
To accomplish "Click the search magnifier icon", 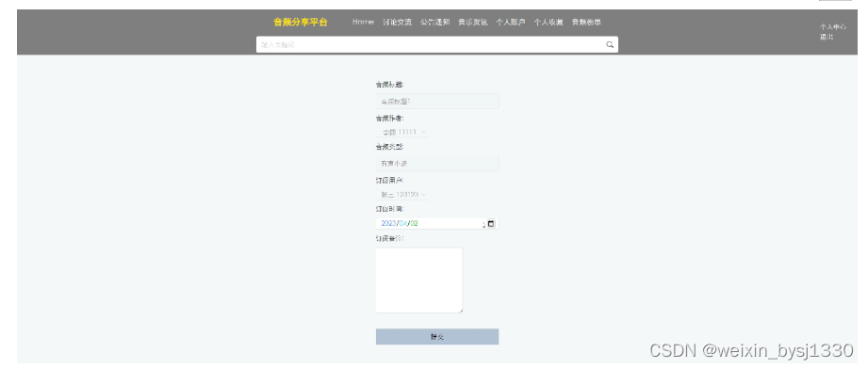I will 610,45.
